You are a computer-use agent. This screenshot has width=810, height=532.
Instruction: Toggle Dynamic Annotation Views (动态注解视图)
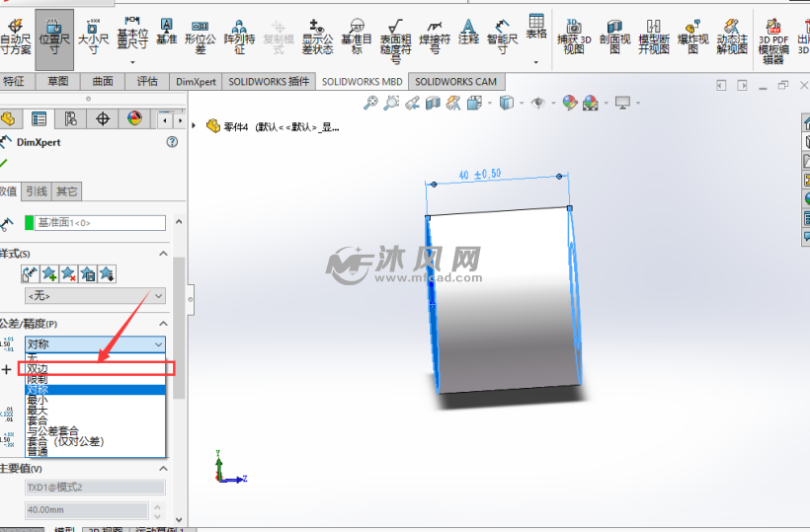pos(732,38)
